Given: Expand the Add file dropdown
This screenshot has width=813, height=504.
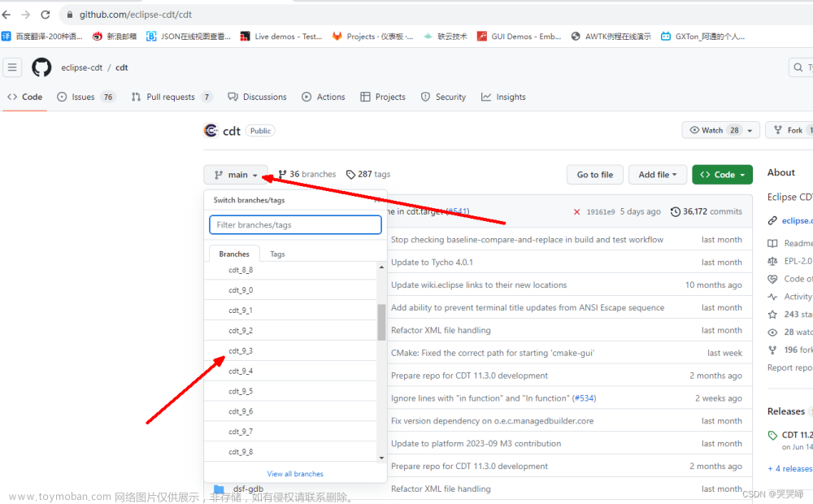Looking at the screenshot, I should (658, 175).
